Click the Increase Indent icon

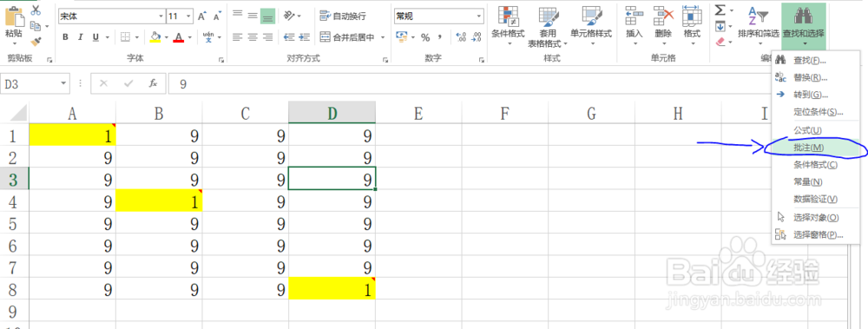pos(304,37)
